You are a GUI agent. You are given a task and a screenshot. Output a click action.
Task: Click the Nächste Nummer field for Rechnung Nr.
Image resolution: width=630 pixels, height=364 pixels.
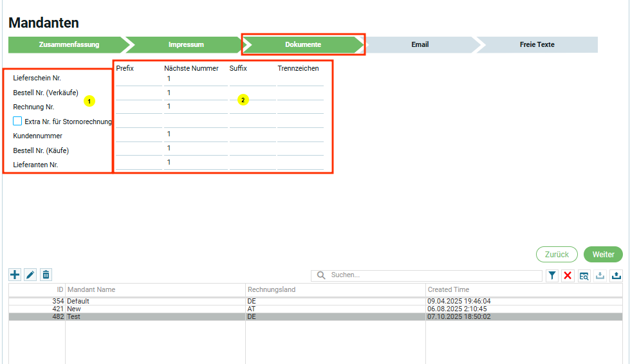coord(195,107)
